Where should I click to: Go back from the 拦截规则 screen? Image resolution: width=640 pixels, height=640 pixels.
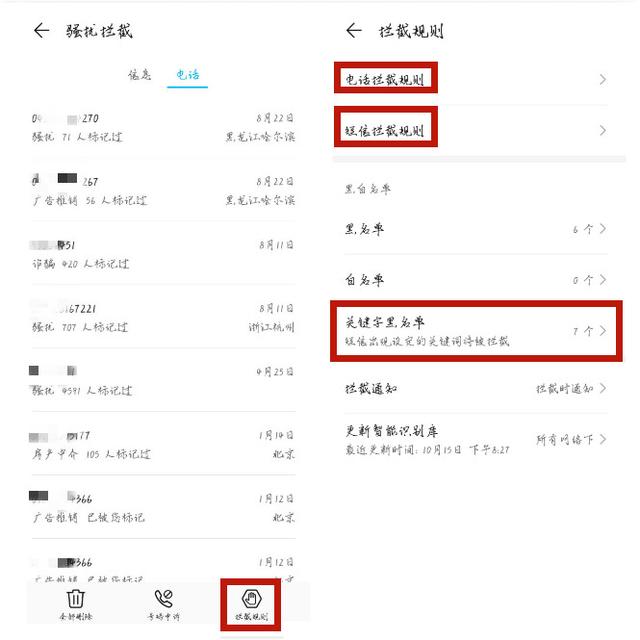click(354, 31)
